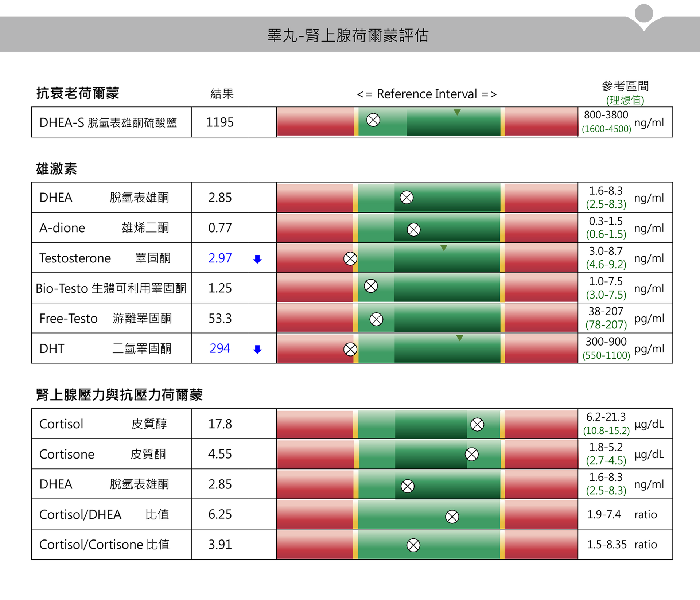Viewport: 700px width, 600px height.
Task: Click the Free-Testo result marker circle
Action: (x=376, y=319)
